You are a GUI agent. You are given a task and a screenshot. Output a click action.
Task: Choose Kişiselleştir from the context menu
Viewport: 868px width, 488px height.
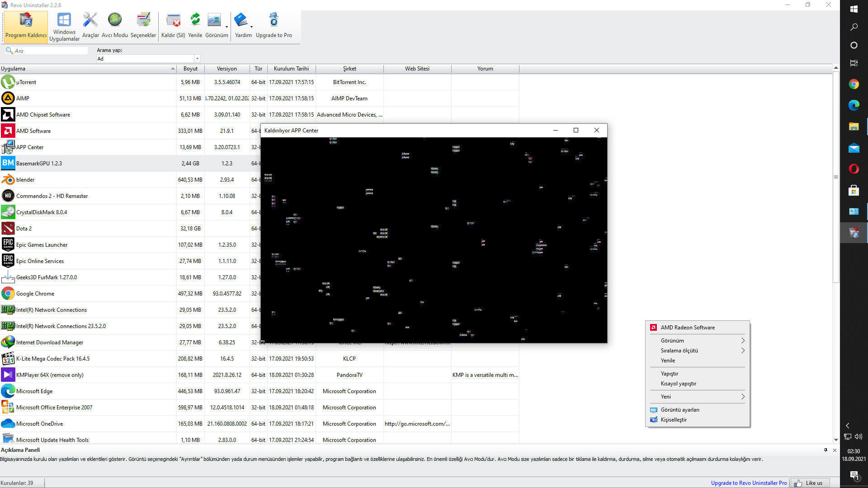coord(674,420)
